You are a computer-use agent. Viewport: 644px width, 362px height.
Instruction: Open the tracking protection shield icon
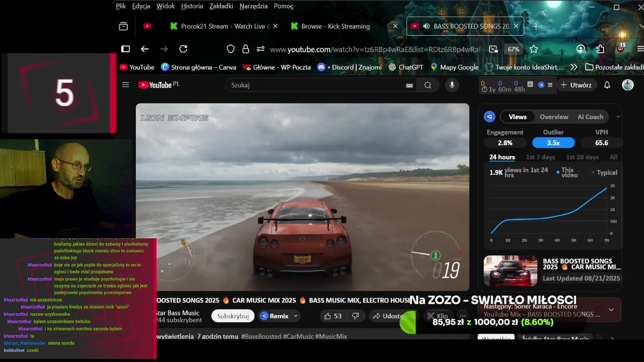click(230, 49)
